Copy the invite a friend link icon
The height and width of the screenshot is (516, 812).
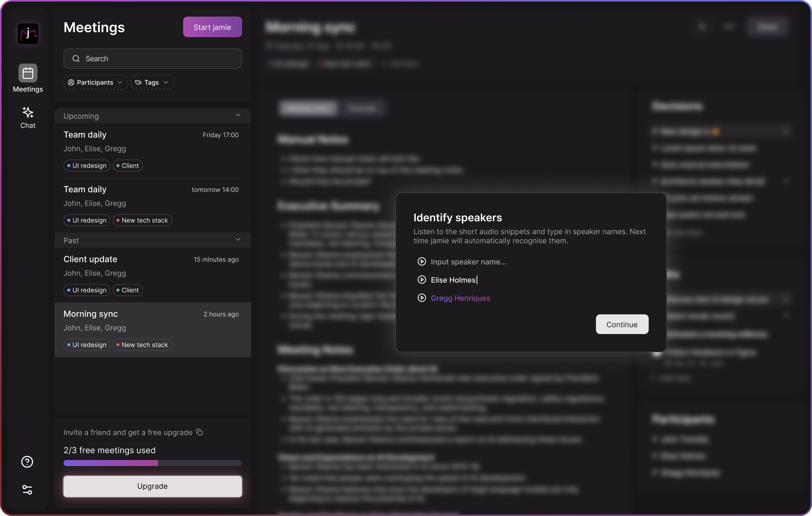coord(200,432)
